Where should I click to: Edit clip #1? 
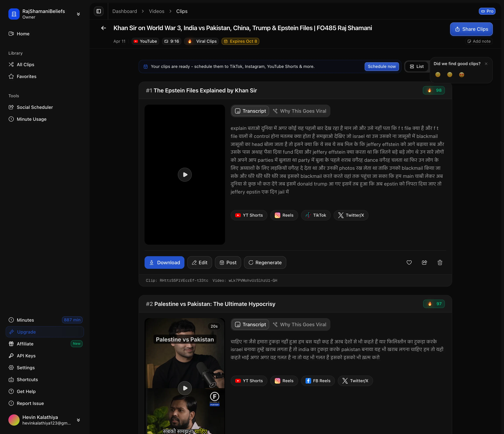[x=199, y=262]
